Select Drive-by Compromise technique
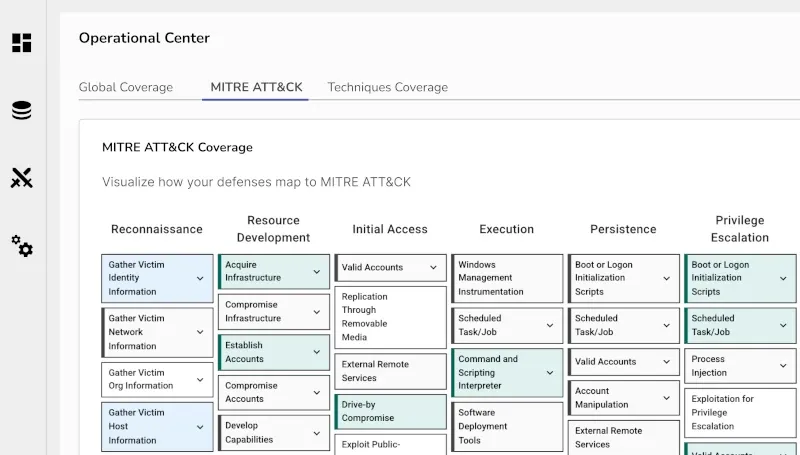The height and width of the screenshot is (455, 800). pos(390,412)
